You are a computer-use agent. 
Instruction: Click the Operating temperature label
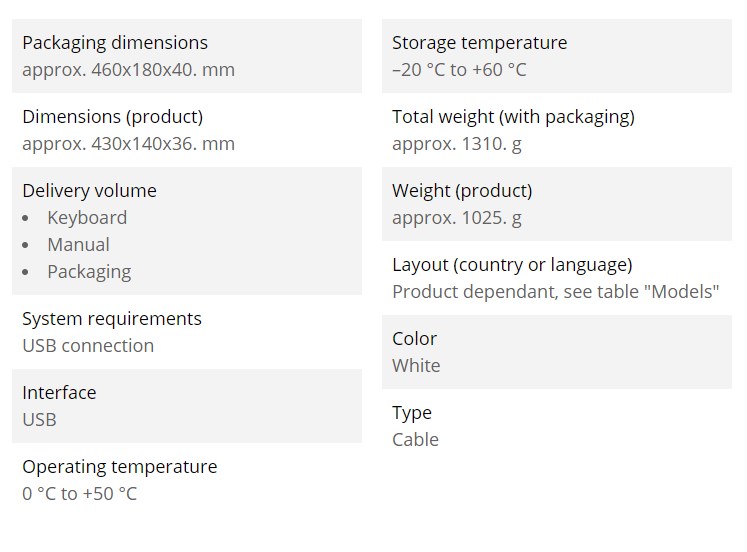point(120,467)
